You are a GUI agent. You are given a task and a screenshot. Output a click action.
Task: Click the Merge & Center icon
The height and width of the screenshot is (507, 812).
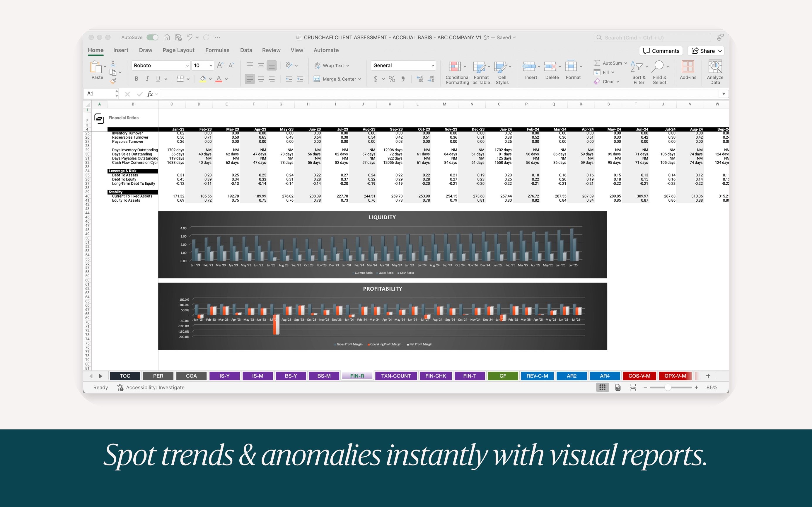pos(317,79)
